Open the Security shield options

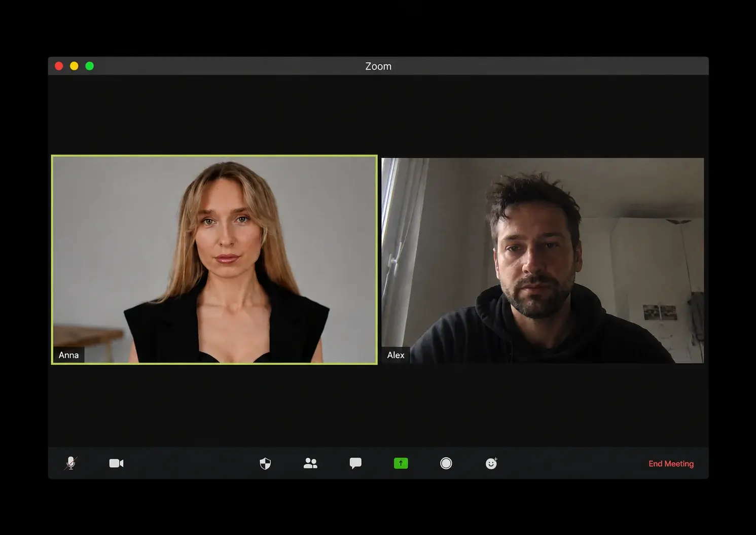pyautogui.click(x=265, y=463)
